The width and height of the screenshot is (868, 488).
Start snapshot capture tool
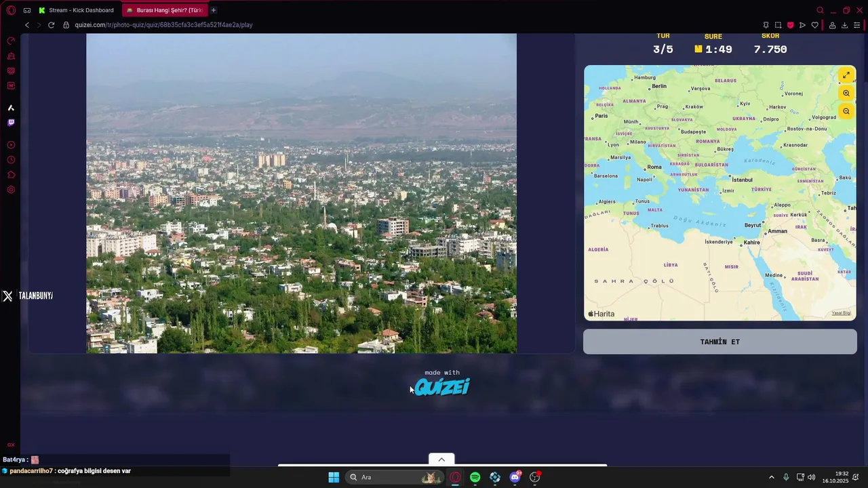pos(778,25)
